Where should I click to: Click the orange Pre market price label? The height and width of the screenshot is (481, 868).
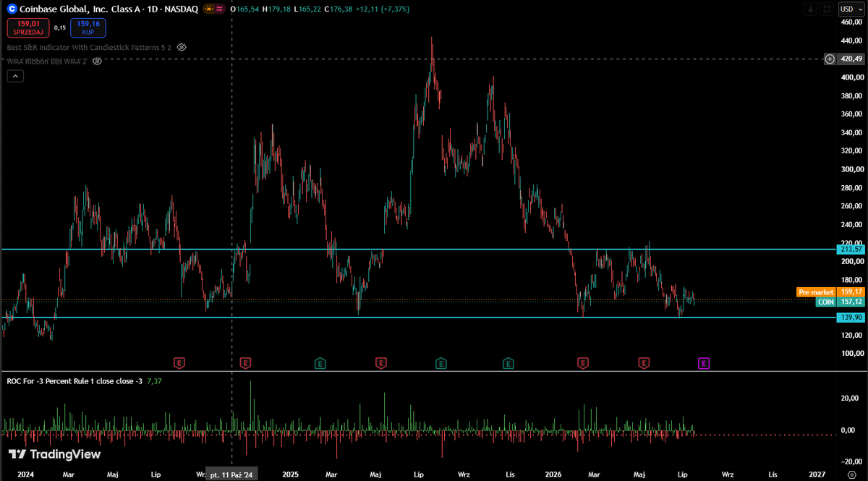pyautogui.click(x=830, y=292)
